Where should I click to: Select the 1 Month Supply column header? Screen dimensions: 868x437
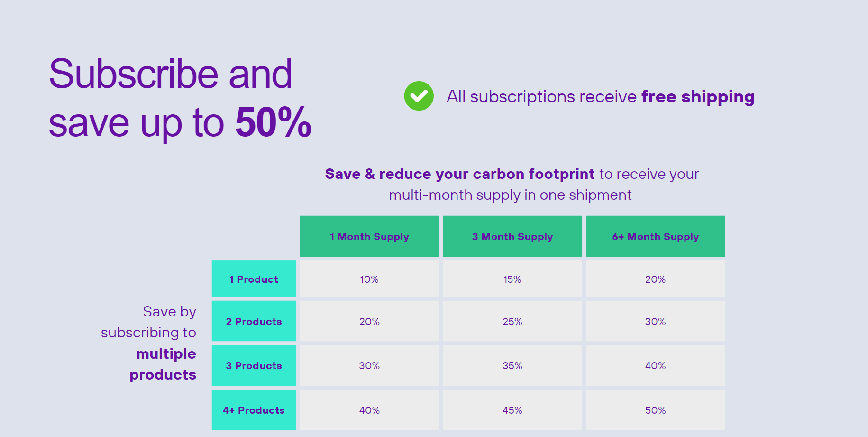coord(369,236)
